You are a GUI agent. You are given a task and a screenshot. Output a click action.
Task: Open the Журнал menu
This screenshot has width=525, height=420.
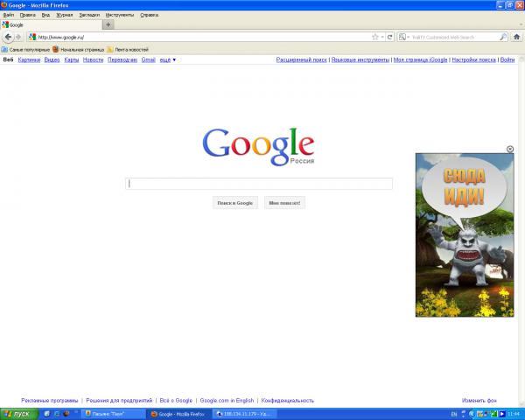point(64,15)
